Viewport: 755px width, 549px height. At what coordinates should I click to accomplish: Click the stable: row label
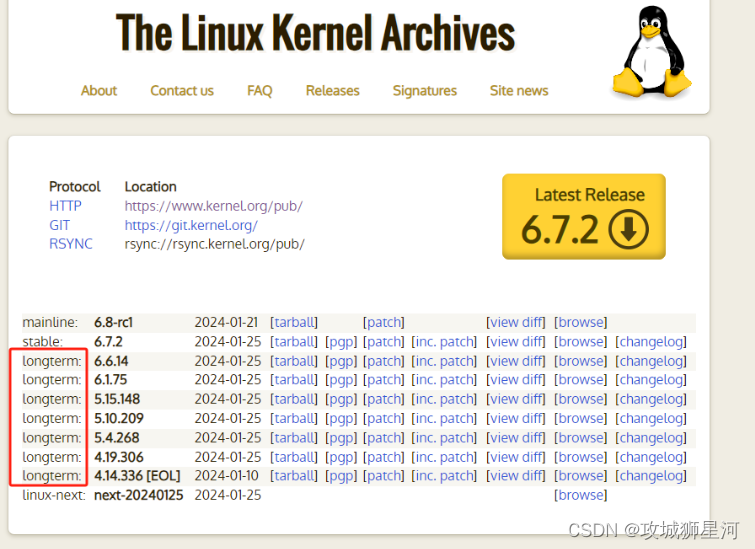[42, 342]
